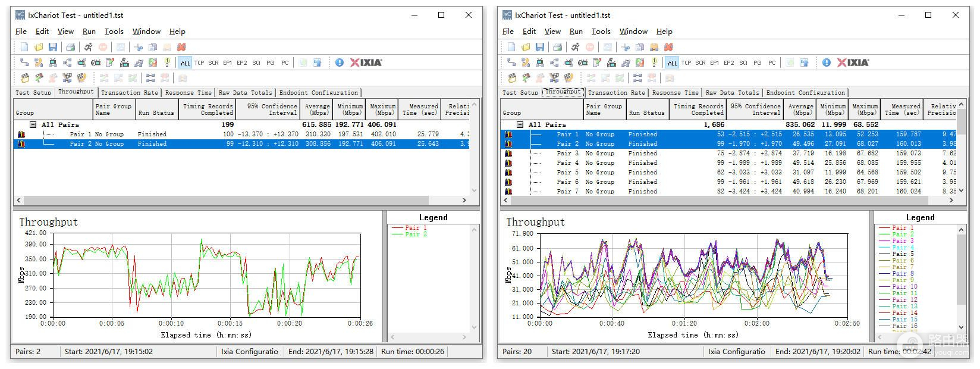Click the Run test icon in left window

coord(88,47)
